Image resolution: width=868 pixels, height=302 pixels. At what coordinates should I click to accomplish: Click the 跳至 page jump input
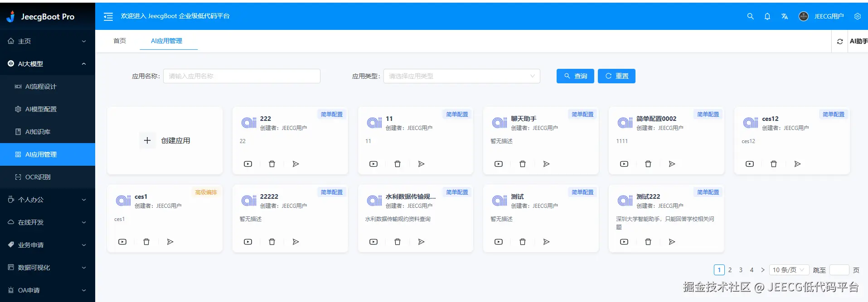[x=839, y=270]
